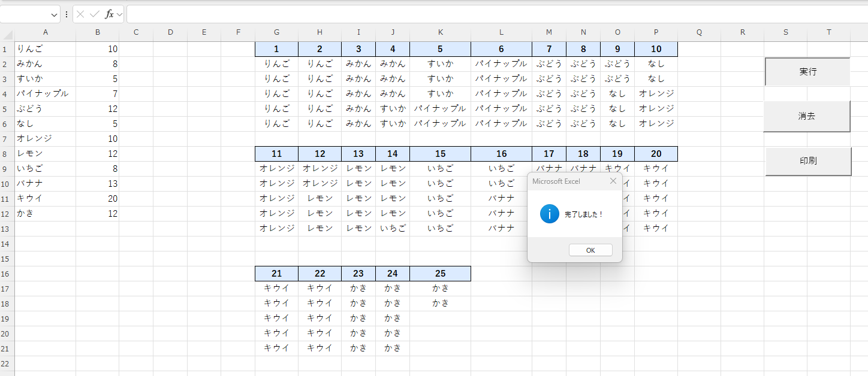Click the fx Insert Function icon

pos(108,14)
